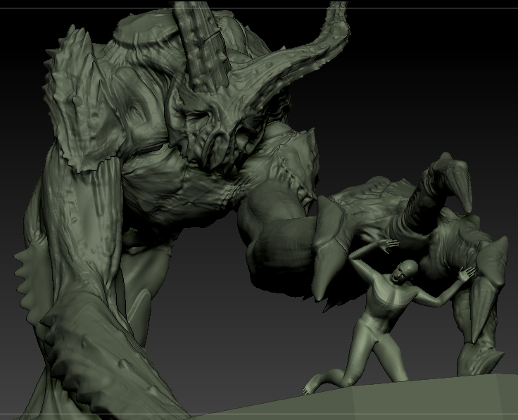Select the monster's spiked shoulder armor
Image resolution: width=518 pixels, height=420 pixels.
pyautogui.click(x=84, y=99)
